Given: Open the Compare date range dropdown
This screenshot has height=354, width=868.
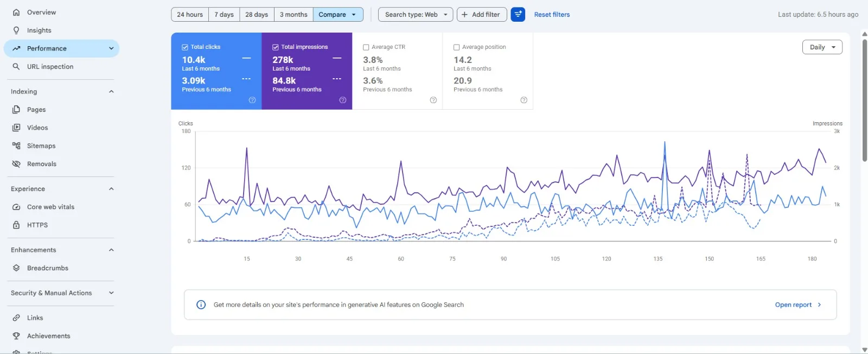Looking at the screenshot, I should pos(338,14).
